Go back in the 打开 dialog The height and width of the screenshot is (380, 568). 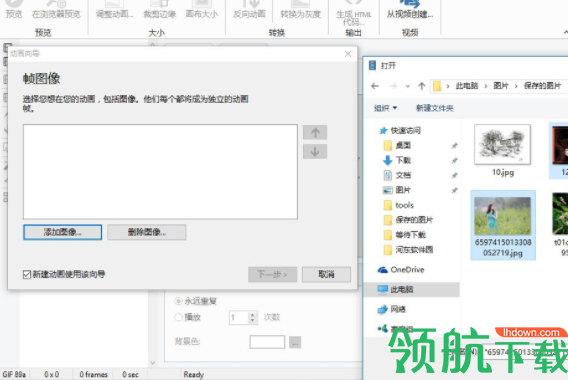coord(375,86)
